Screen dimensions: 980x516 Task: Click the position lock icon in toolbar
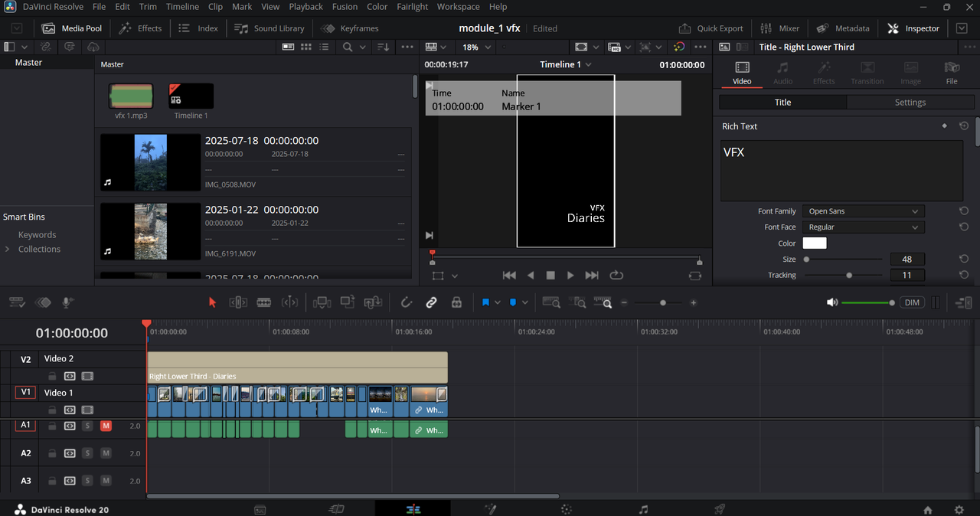pos(456,302)
